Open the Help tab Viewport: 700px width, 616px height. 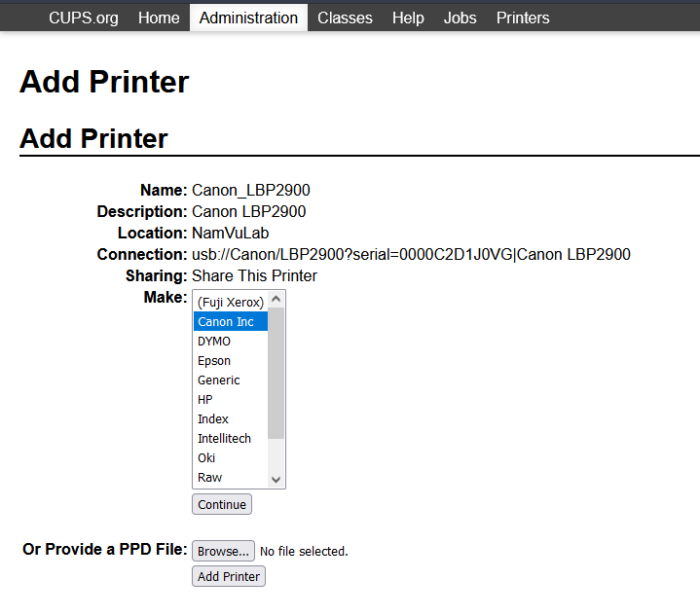[408, 18]
